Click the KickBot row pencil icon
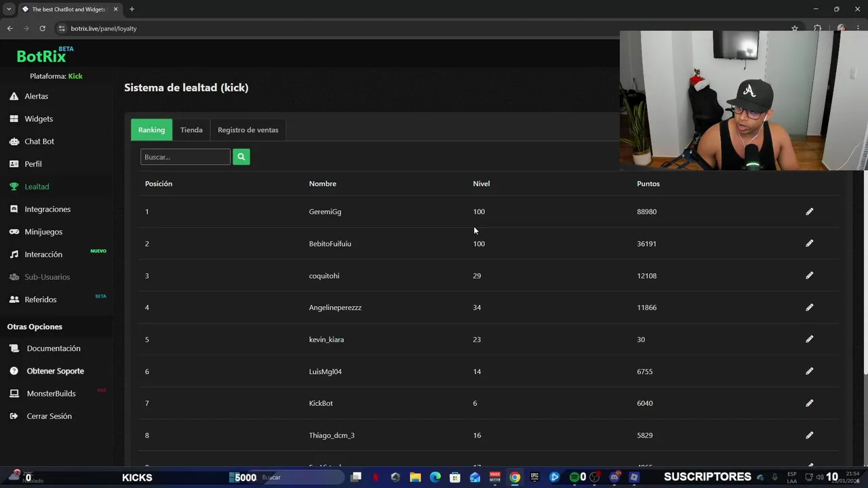This screenshot has height=488, width=868. tap(809, 403)
